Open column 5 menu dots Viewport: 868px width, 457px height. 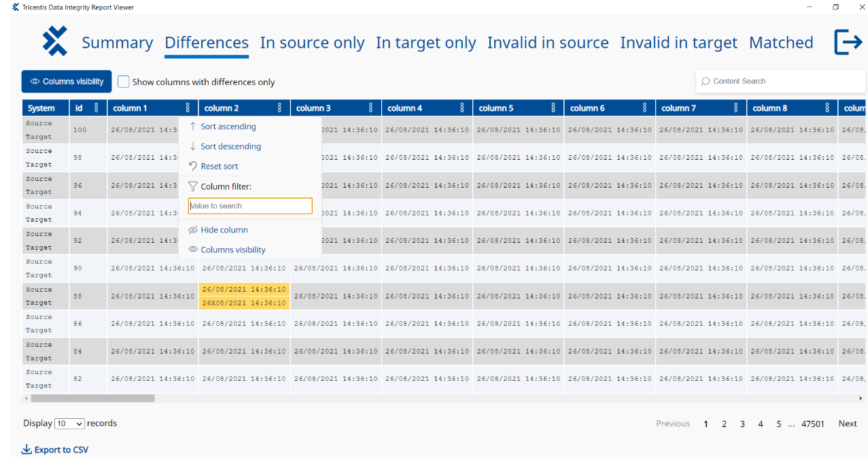[553, 107]
